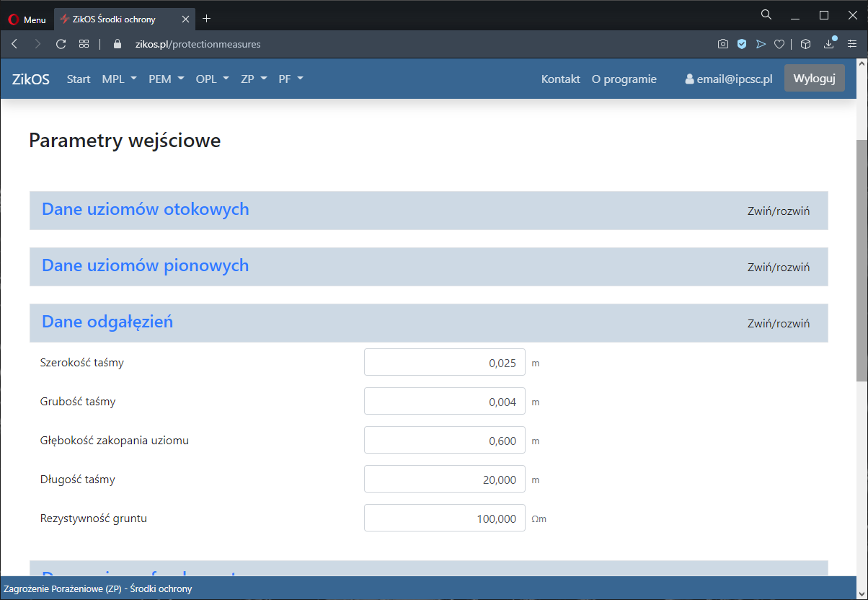Open a new tab with plus button

(x=207, y=19)
